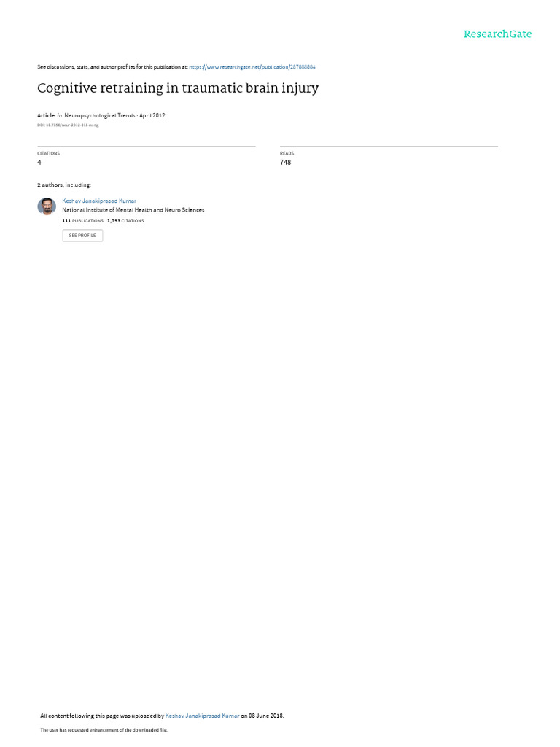Image resolution: width=560 pixels, height=747 pixels.
Task: Click the title Cognitive retraining in traumatic brain injury
Action: (x=178, y=88)
